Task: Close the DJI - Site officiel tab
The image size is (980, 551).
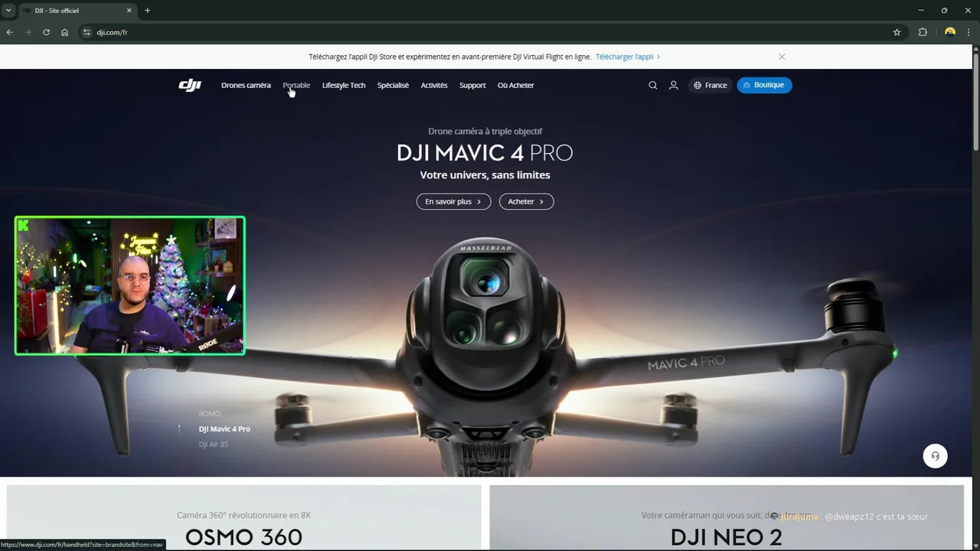Action: coord(129,11)
